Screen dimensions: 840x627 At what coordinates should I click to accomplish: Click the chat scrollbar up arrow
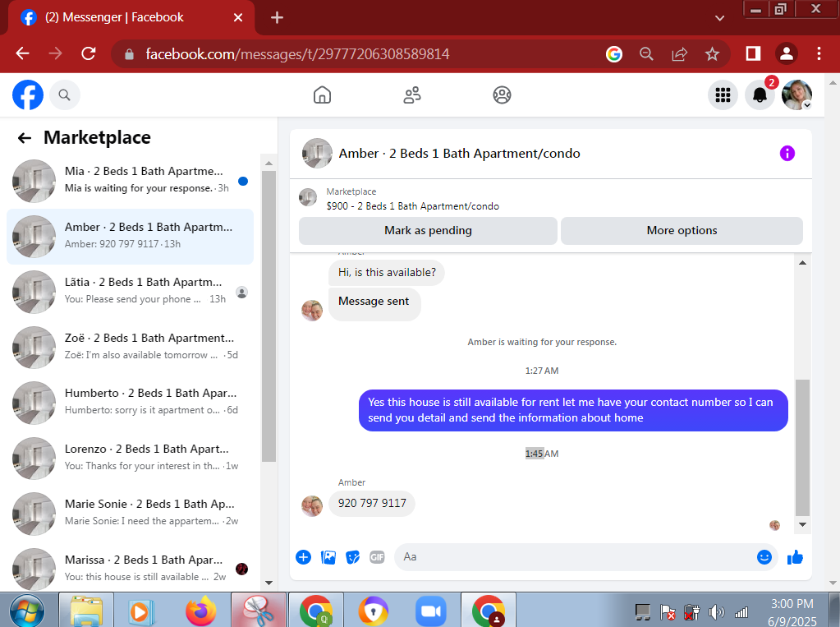tap(802, 263)
